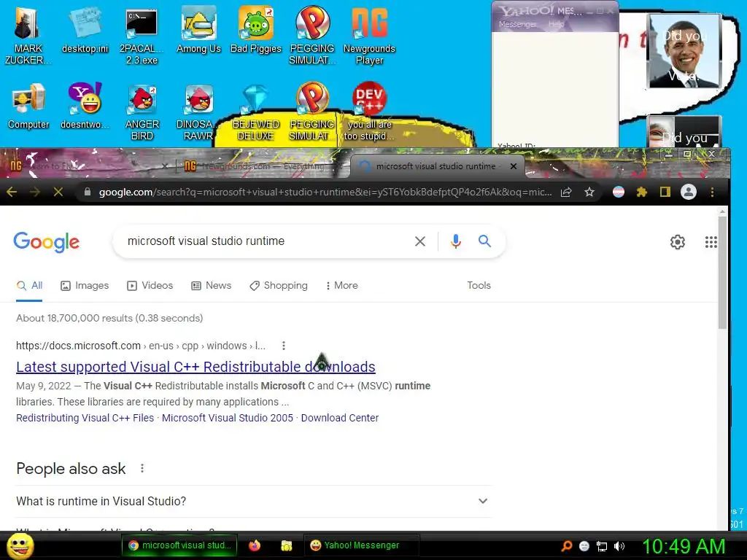Open the MARK ZUCKER desktop icon
The height and width of the screenshot is (560, 747).
[x=27, y=34]
